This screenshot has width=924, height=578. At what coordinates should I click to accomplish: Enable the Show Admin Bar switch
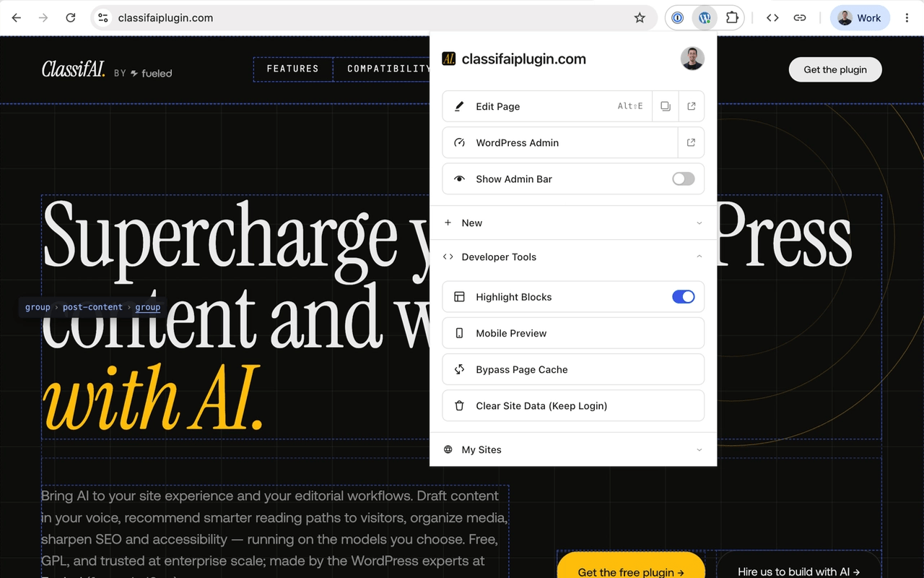point(684,179)
